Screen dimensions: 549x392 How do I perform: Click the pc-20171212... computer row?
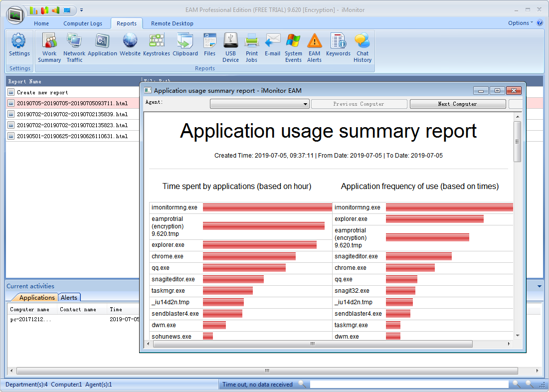pyautogui.click(x=73, y=320)
